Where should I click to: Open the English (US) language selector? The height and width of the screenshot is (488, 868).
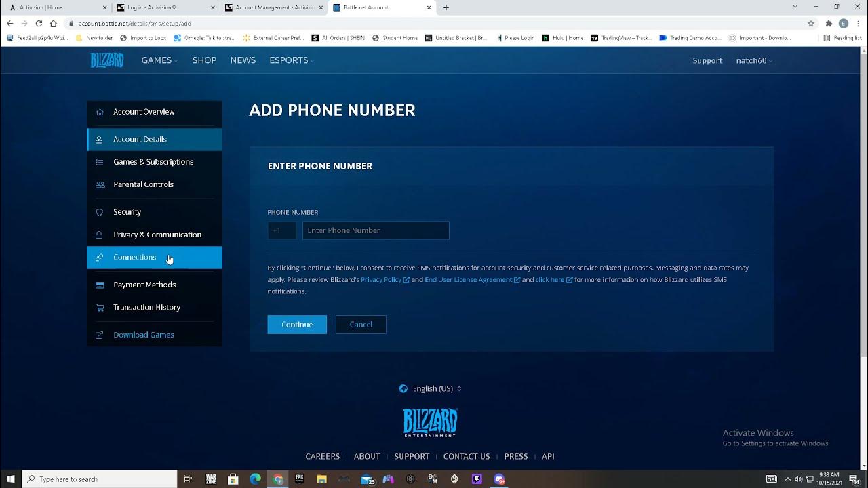(431, 388)
